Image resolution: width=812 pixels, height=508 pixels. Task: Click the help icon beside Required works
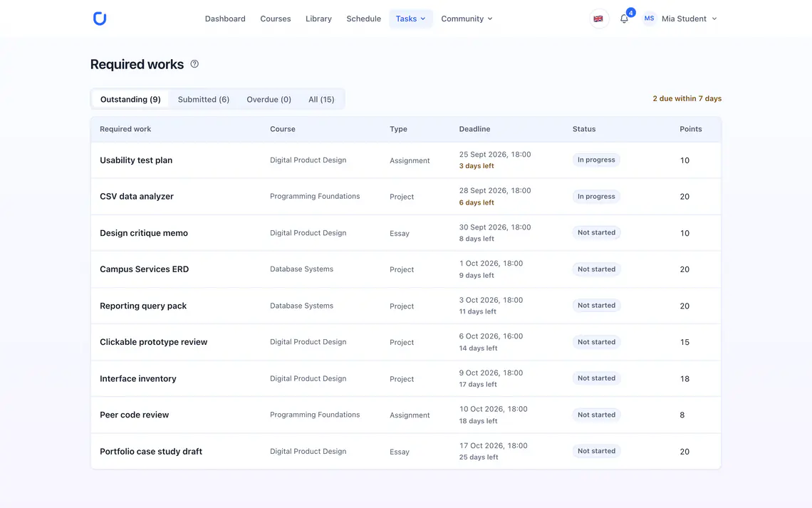click(x=194, y=63)
